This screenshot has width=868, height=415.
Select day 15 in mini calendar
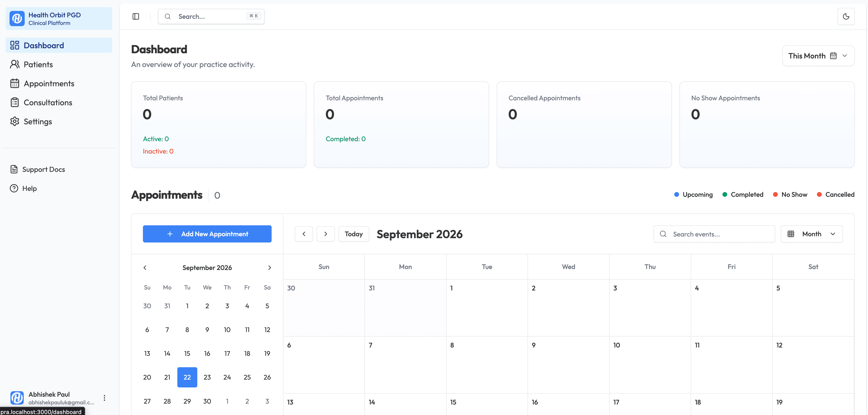[x=187, y=353]
